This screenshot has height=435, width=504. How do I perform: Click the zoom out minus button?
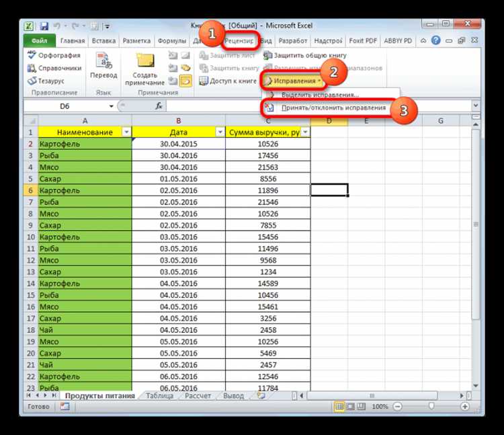coord(398,407)
